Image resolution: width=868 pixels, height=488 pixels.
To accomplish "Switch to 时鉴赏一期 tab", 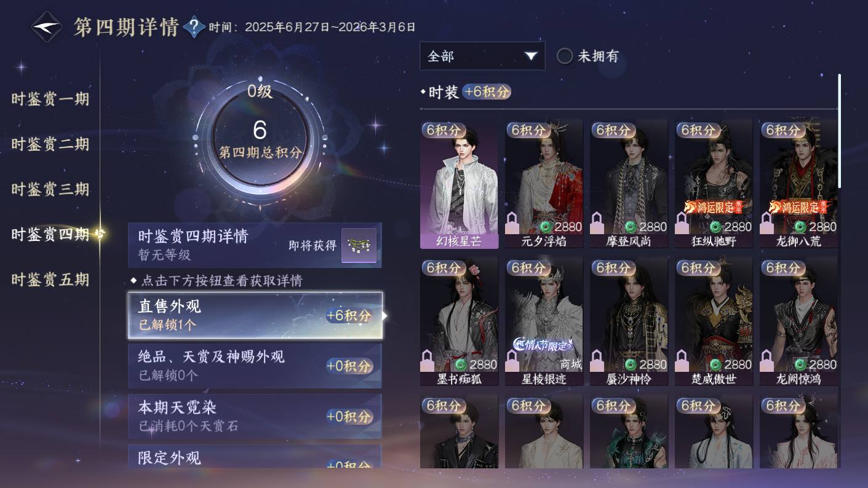I will pos(50,99).
